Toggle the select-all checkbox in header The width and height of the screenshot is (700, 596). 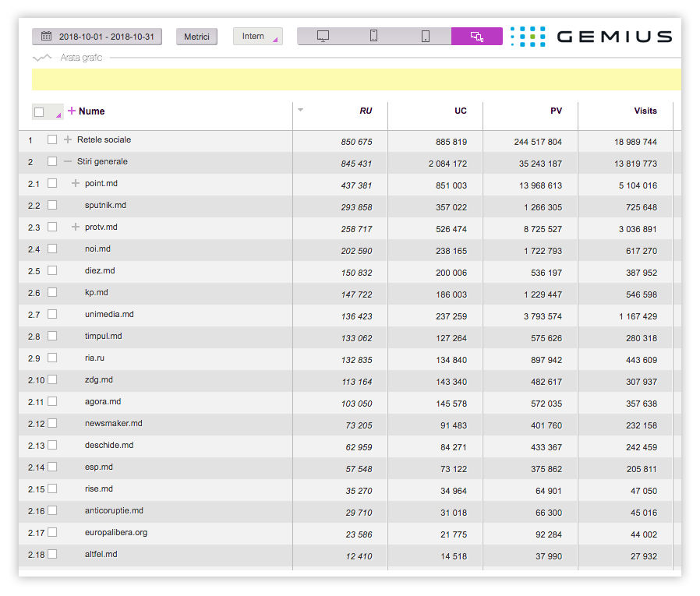coord(39,112)
